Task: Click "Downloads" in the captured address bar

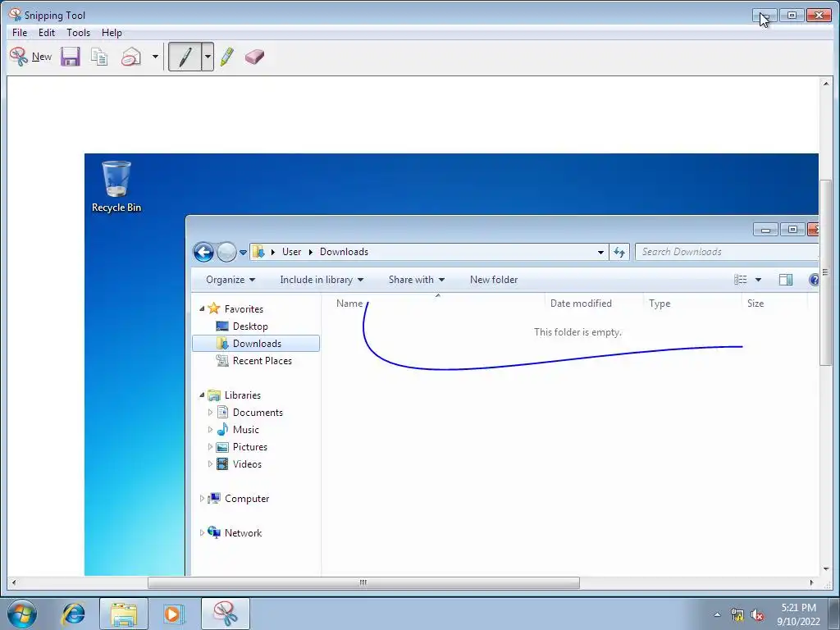Action: pyautogui.click(x=344, y=252)
